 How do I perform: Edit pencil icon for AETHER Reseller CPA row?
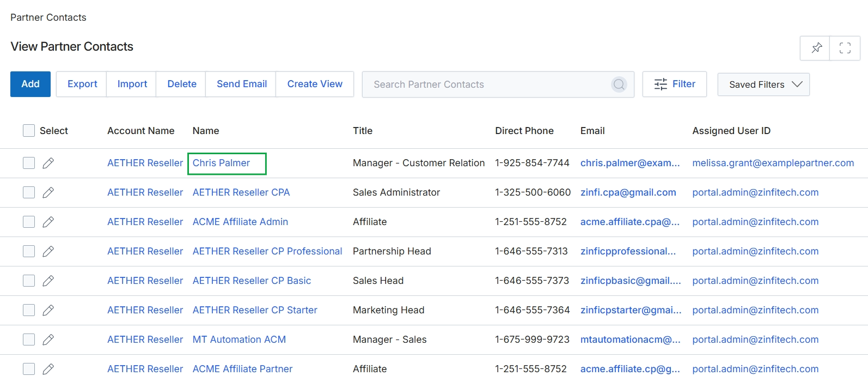click(48, 192)
